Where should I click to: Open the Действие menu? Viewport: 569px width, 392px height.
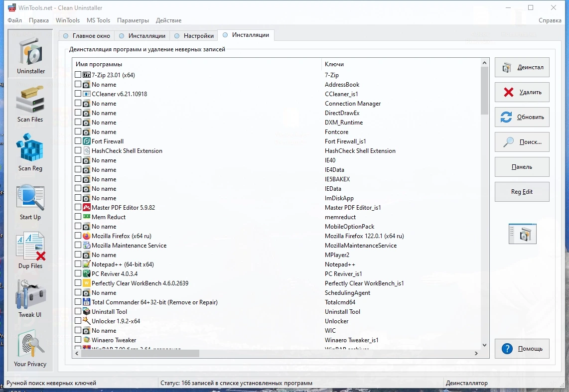(169, 20)
